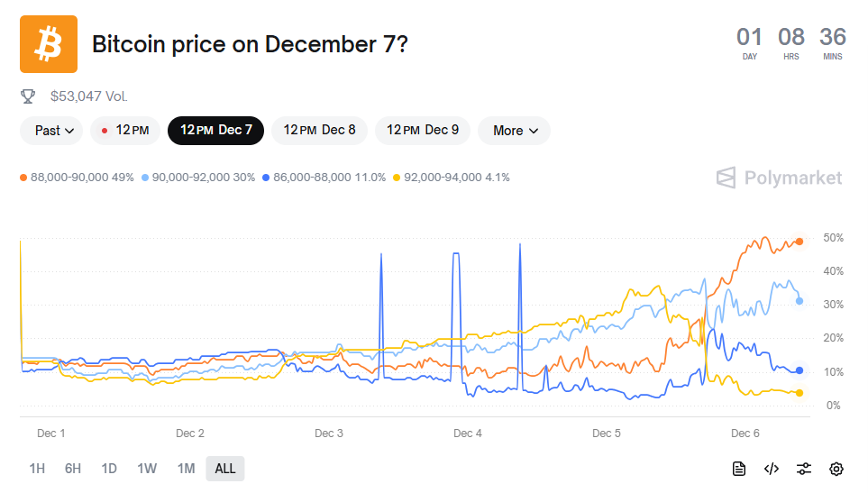Screen dimensions: 868x493
Task: Open the chart settings gear icon
Action: pyautogui.click(x=836, y=469)
